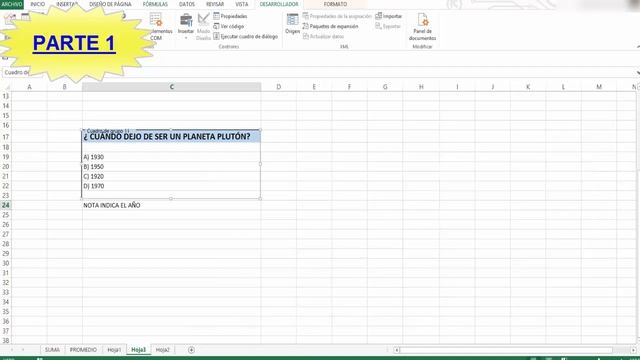Switch to the Hoja2 sheet tab

[x=162, y=350]
